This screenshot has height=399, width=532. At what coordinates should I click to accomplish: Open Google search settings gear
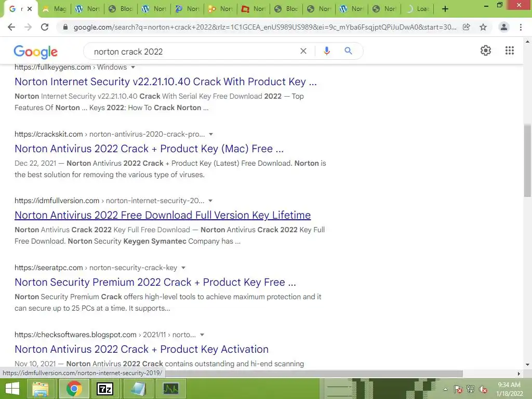486,50
